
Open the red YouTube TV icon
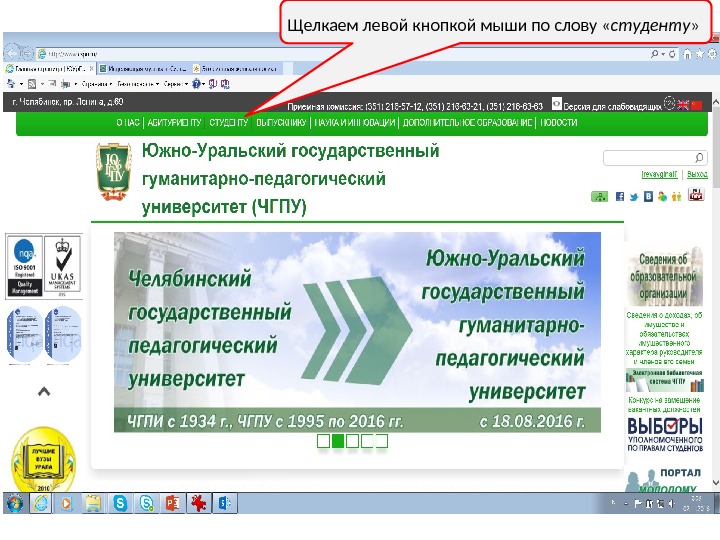pos(696,195)
